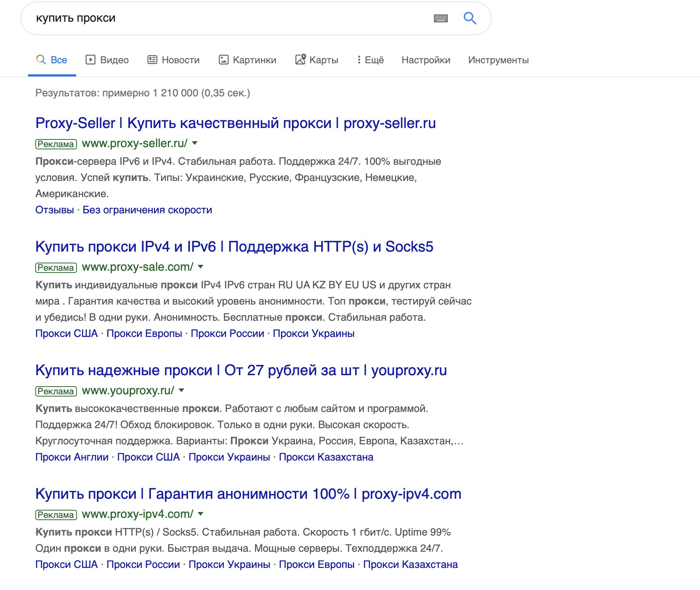Click the Реклама badge beside proxy-ipv4.com
The image size is (700, 590).
(56, 515)
